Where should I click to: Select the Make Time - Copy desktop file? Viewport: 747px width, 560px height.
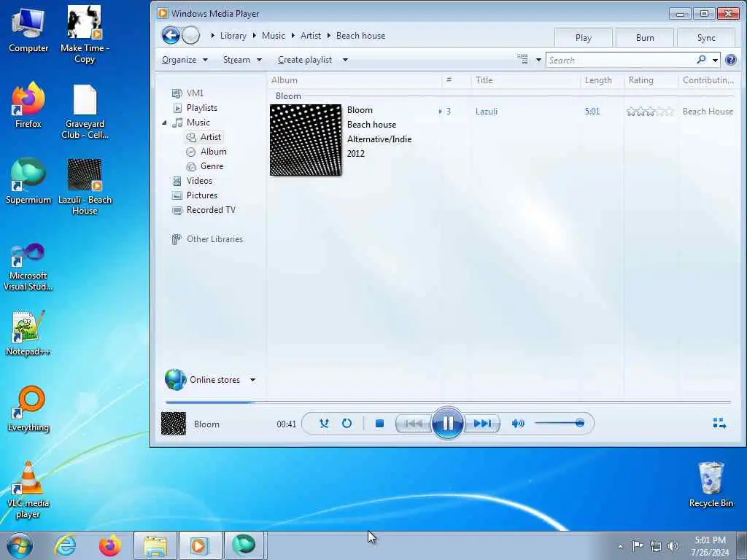coord(85,35)
